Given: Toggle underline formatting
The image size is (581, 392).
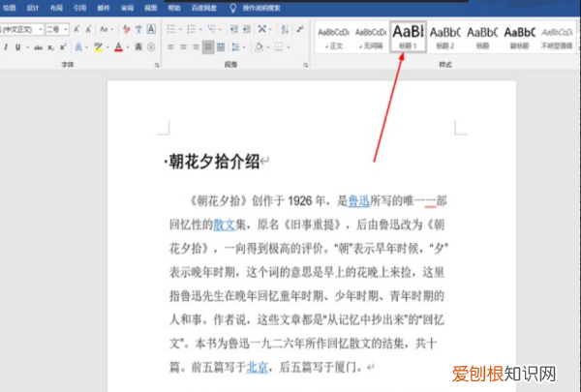Looking at the screenshot, I should click(x=17, y=47).
